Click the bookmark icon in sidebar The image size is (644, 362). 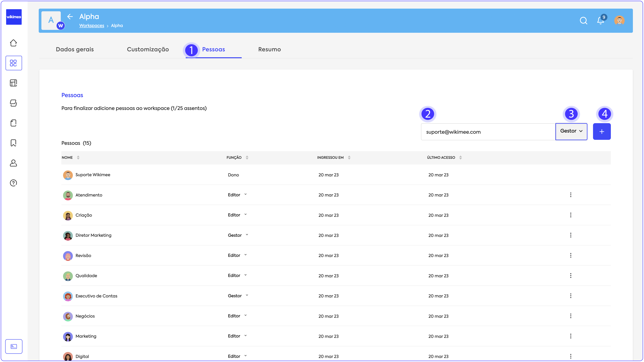click(x=13, y=143)
